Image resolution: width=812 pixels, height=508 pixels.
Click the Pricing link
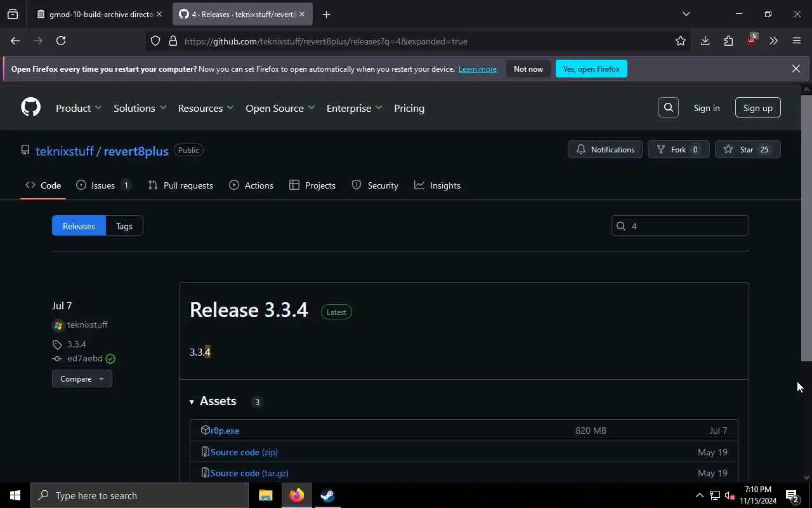409,108
